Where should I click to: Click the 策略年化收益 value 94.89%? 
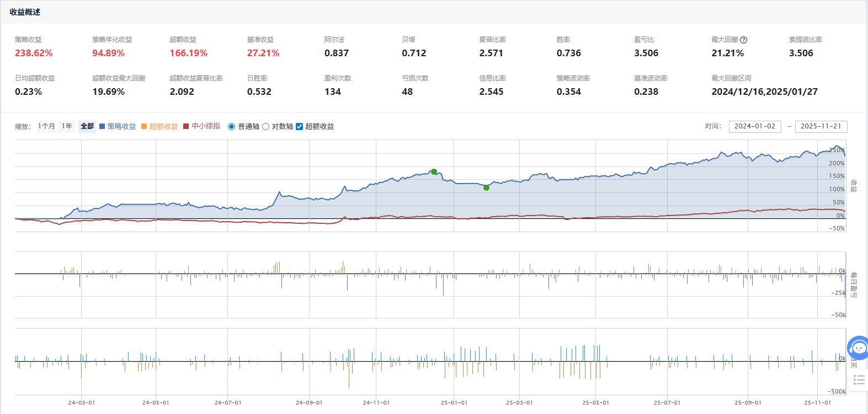tap(108, 53)
